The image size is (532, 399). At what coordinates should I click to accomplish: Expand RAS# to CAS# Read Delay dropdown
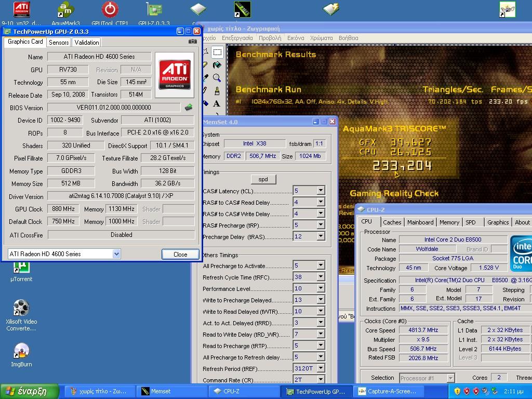point(321,202)
